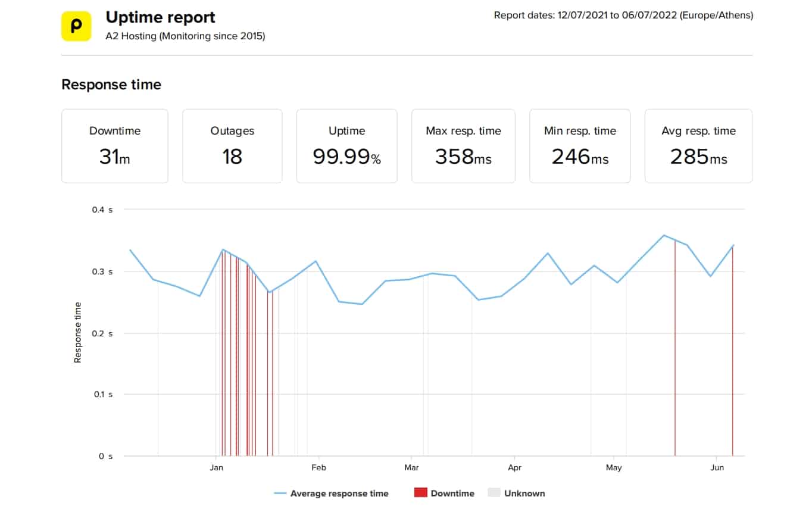Click the Mar label on the x-axis

(x=411, y=468)
